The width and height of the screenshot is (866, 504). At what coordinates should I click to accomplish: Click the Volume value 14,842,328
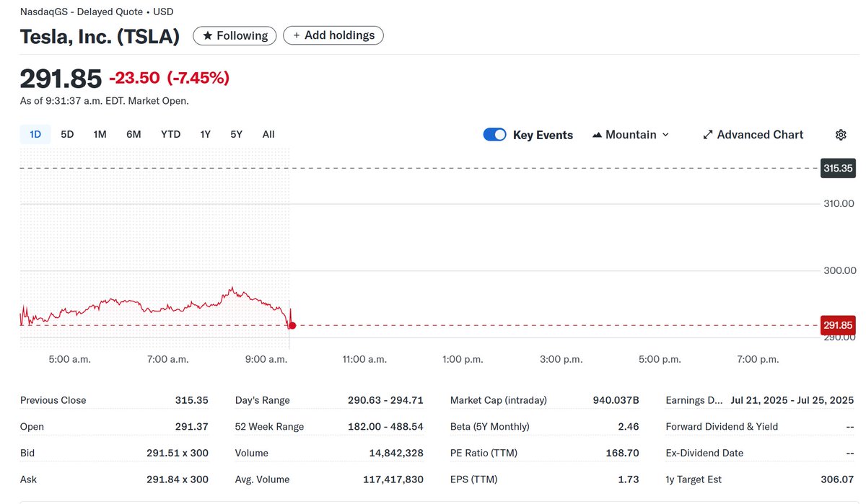395,454
